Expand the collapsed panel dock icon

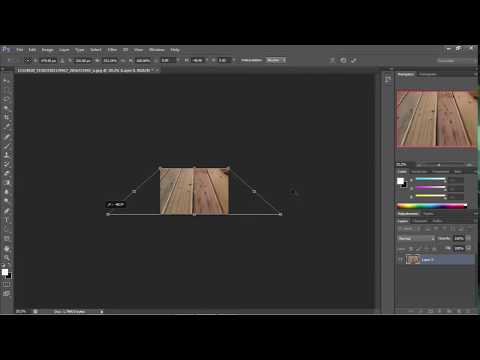[x=388, y=80]
